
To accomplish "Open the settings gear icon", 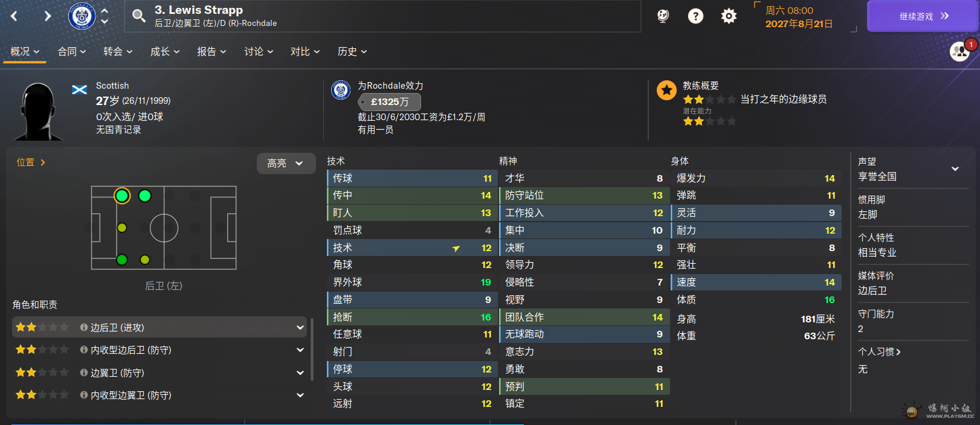I will (x=729, y=16).
